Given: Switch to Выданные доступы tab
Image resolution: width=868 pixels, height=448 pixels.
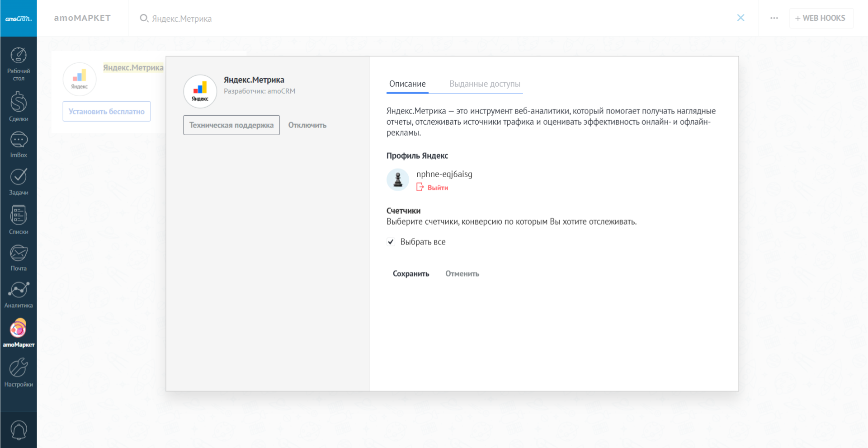Looking at the screenshot, I should 485,84.
